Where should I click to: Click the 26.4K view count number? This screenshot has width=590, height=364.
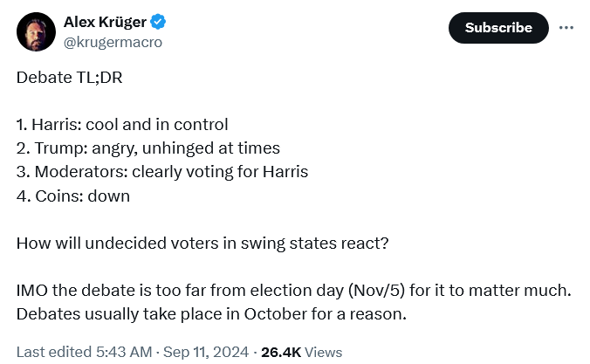click(x=281, y=352)
